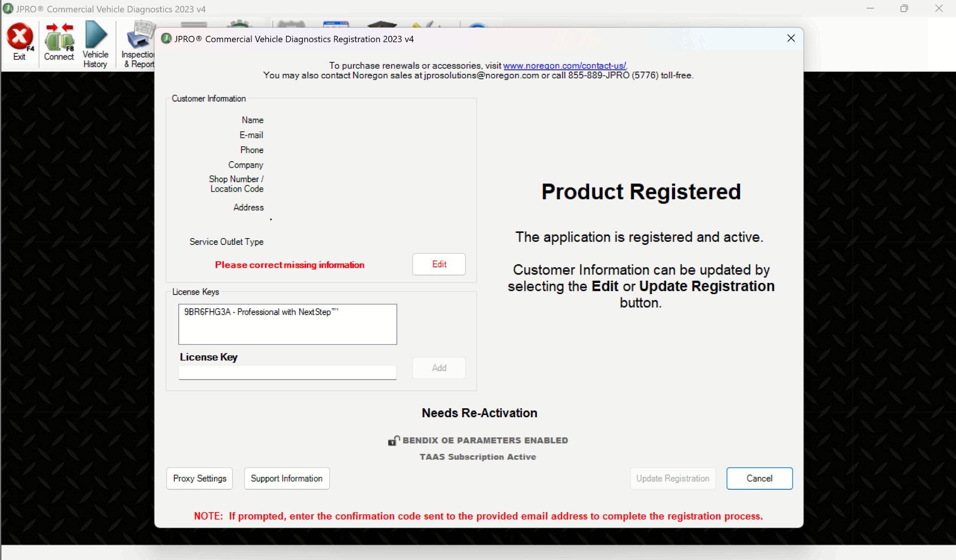Viewport: 956px width, 560px height.
Task: Click the 'Please correct missing information' warning
Action: click(x=290, y=265)
